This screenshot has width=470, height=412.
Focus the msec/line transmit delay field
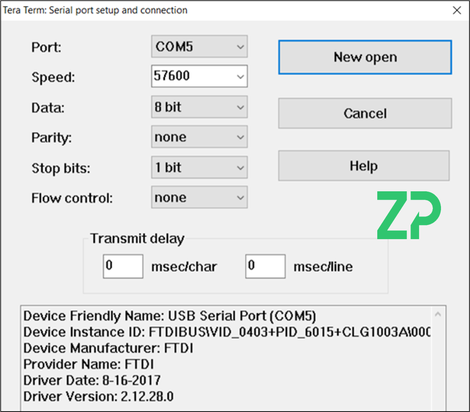pyautogui.click(x=265, y=266)
